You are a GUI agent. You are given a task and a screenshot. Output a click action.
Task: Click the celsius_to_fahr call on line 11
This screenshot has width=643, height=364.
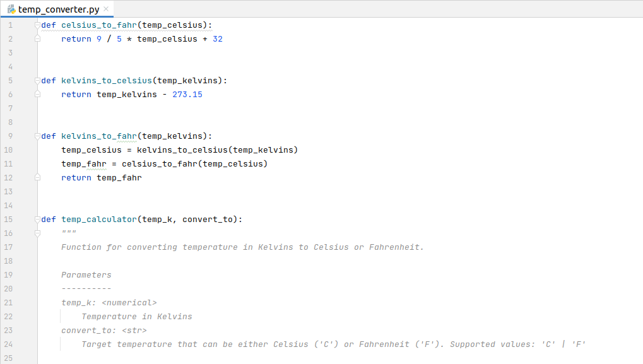(x=160, y=164)
